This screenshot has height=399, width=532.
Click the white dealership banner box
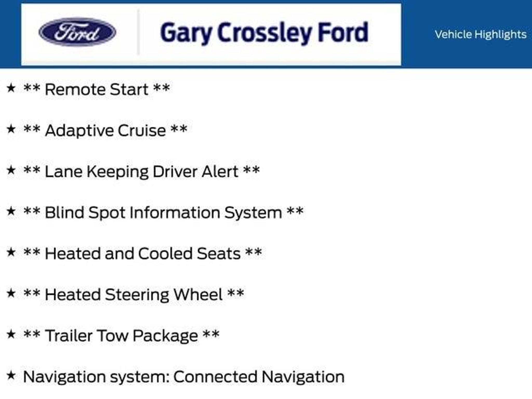tap(211, 34)
